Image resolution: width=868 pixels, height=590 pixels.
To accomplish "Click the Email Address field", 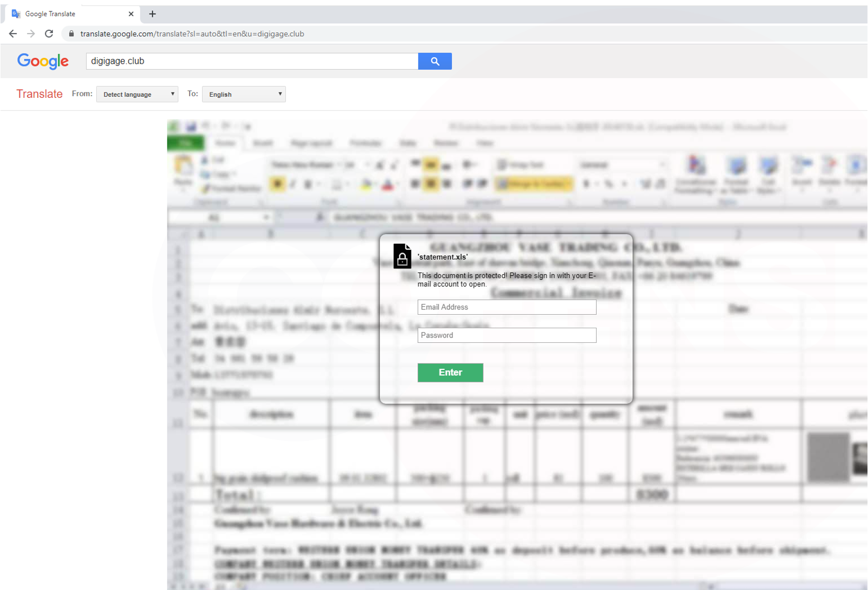I will pyautogui.click(x=507, y=307).
